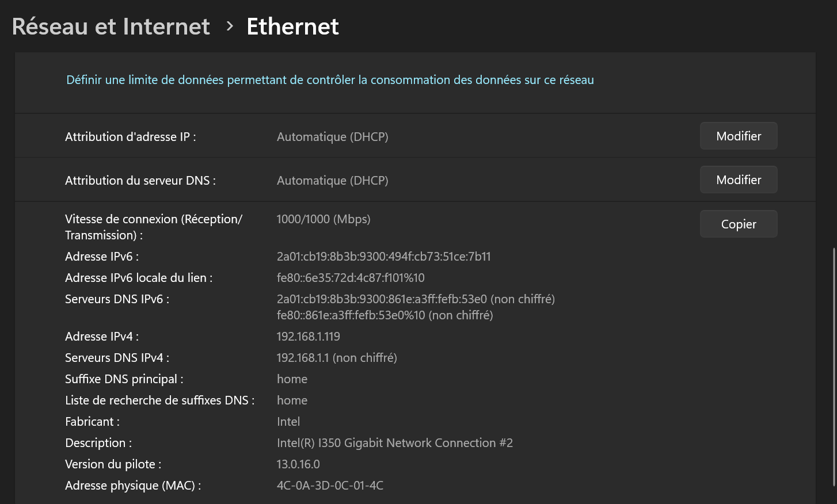
Task: Modify the IP address assignment
Action: (x=738, y=136)
